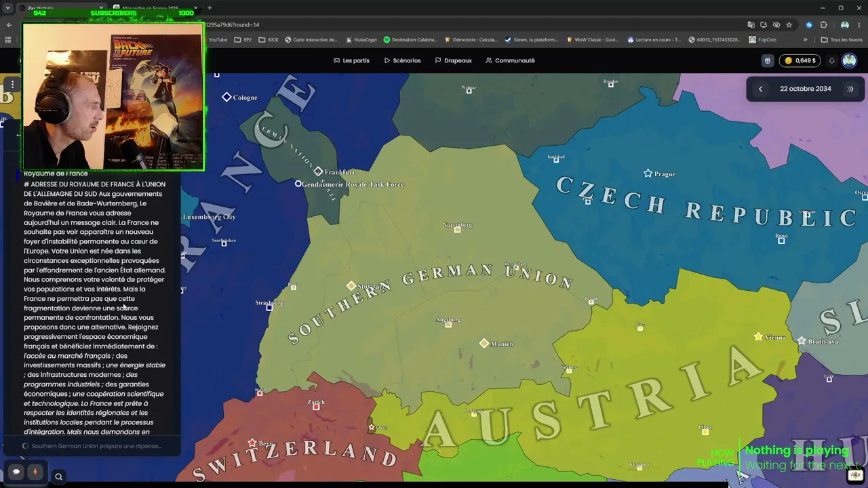Open the Scénarios menu

pyautogui.click(x=402, y=60)
